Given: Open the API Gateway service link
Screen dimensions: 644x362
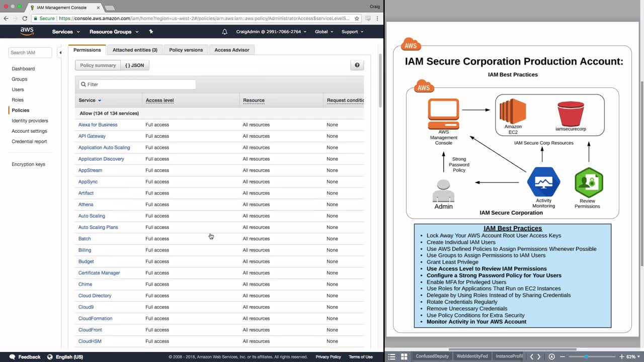Looking at the screenshot, I should (x=92, y=136).
